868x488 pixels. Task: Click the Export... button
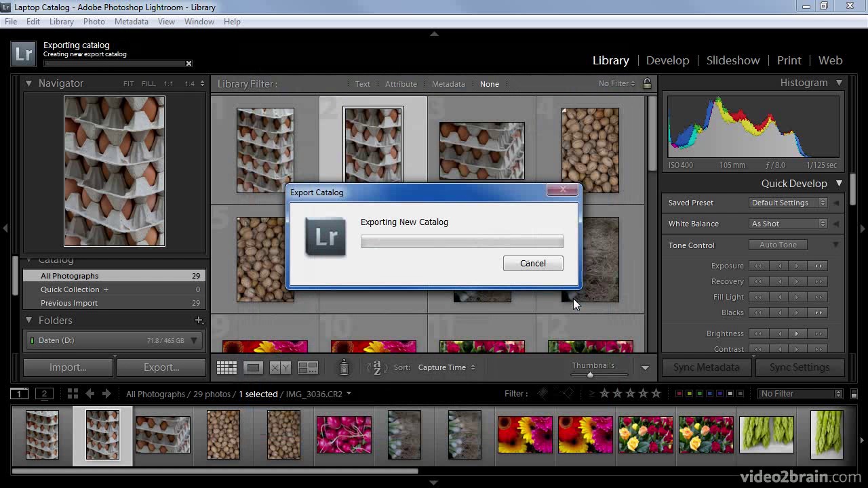(x=161, y=367)
